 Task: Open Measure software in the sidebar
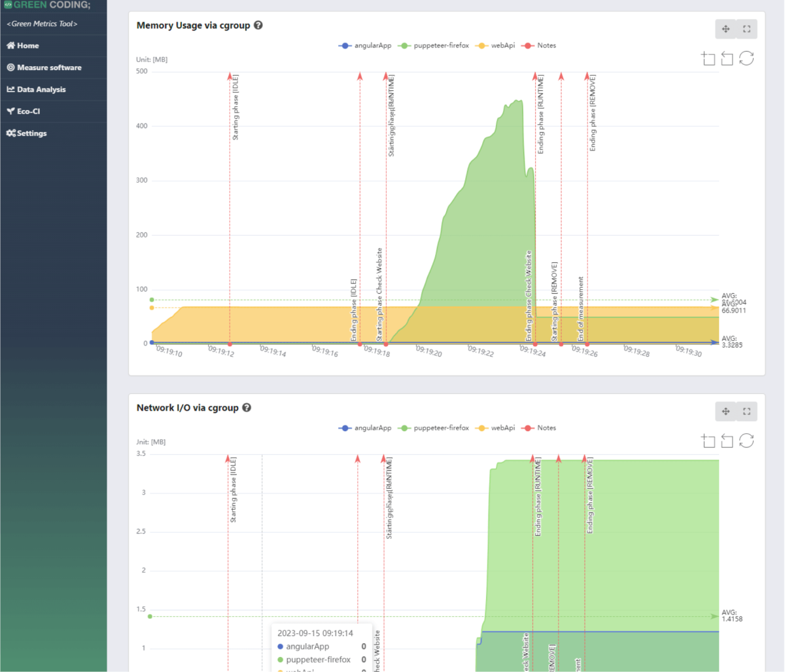[53, 67]
